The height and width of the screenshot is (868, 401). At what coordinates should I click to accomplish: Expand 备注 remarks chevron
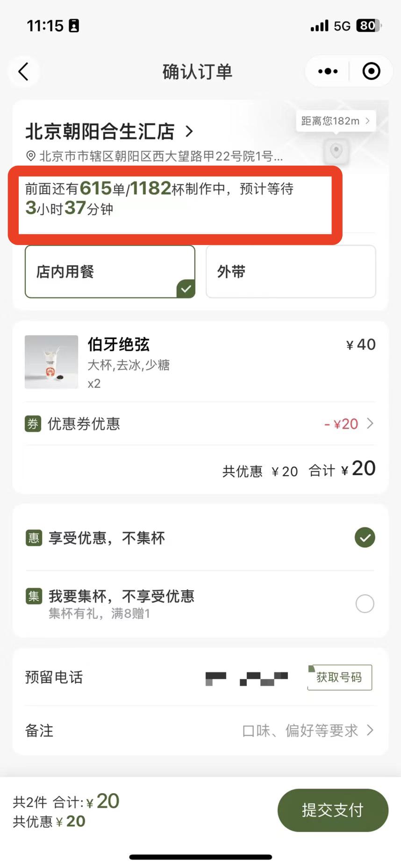(370, 730)
